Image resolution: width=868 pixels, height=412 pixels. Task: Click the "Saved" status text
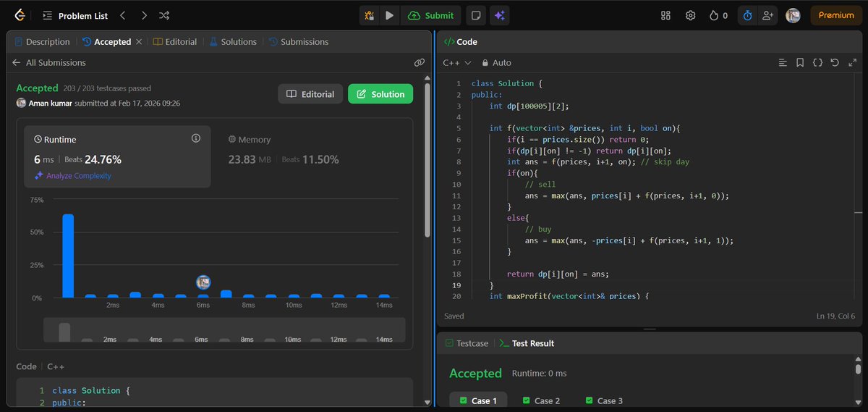454,316
